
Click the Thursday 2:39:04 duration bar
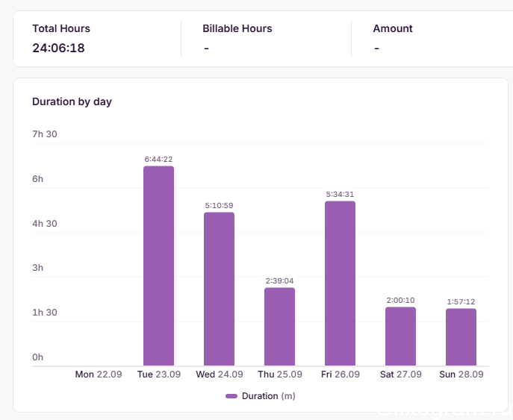(x=280, y=327)
